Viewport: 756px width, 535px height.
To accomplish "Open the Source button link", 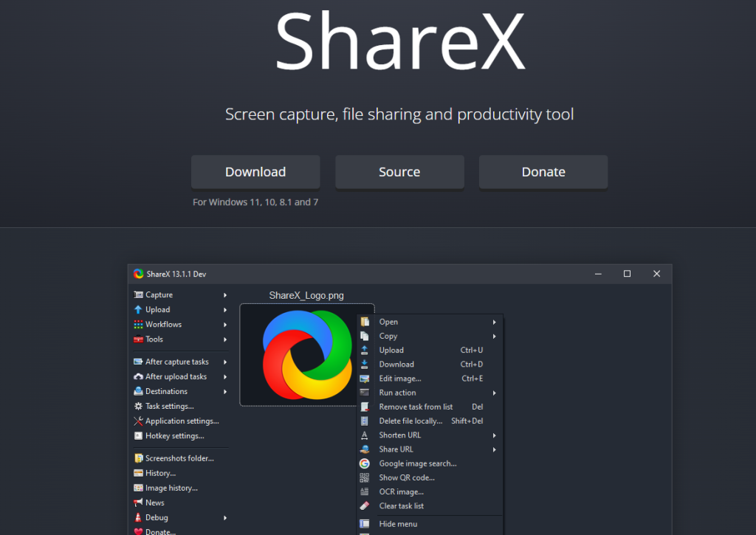I will (x=399, y=172).
